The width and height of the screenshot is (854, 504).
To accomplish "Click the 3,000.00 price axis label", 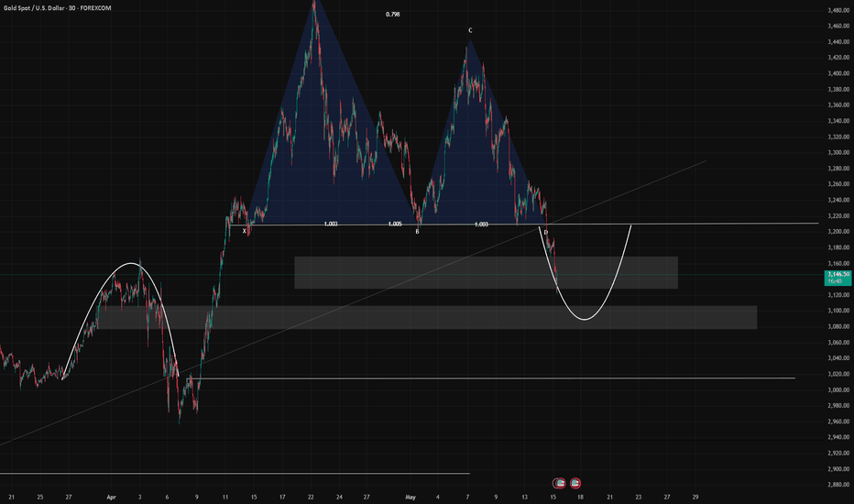I will click(x=838, y=389).
